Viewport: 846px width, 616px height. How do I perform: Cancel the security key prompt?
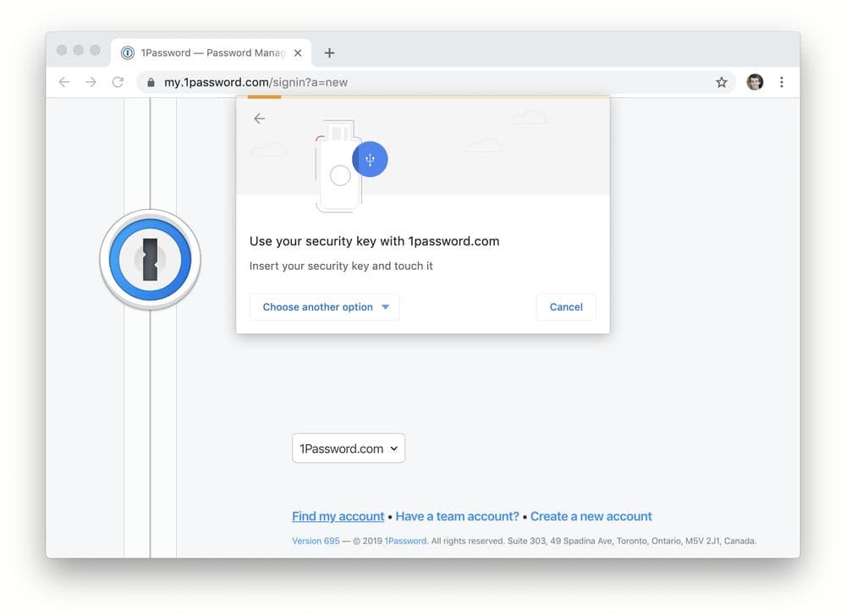coord(566,307)
